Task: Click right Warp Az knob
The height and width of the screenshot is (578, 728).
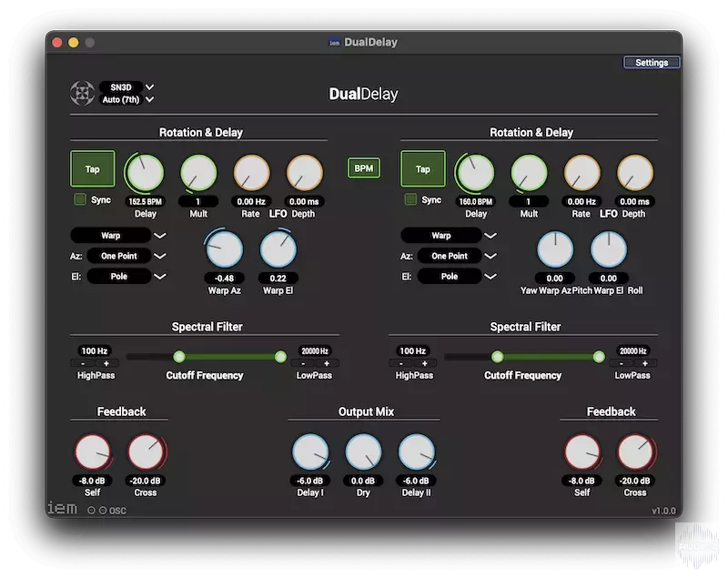Action: [555, 248]
